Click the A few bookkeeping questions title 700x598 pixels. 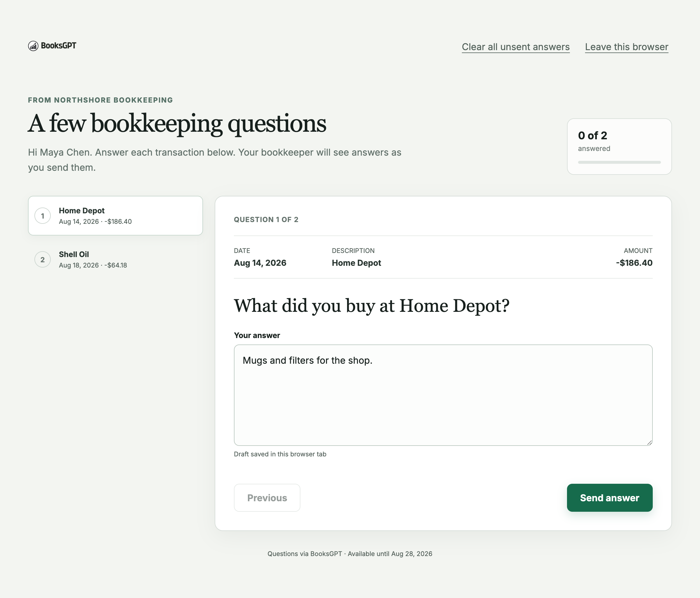[177, 124]
